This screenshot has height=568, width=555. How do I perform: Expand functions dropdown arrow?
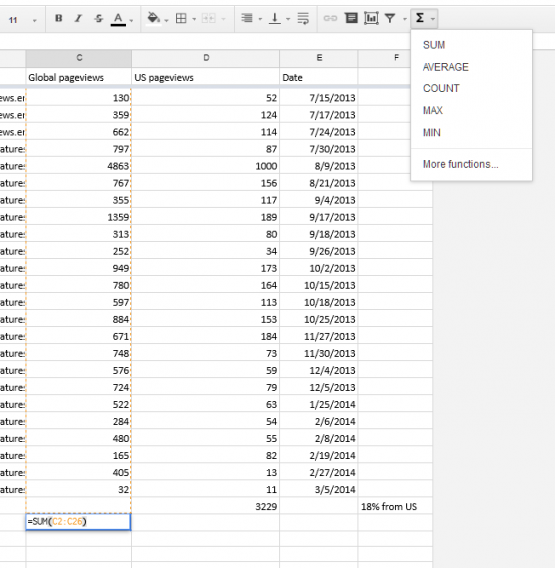433,19
